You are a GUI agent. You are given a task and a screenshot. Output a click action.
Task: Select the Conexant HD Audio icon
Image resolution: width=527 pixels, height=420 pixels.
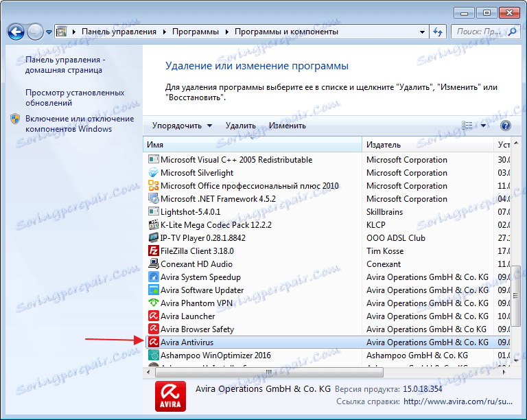(x=153, y=264)
